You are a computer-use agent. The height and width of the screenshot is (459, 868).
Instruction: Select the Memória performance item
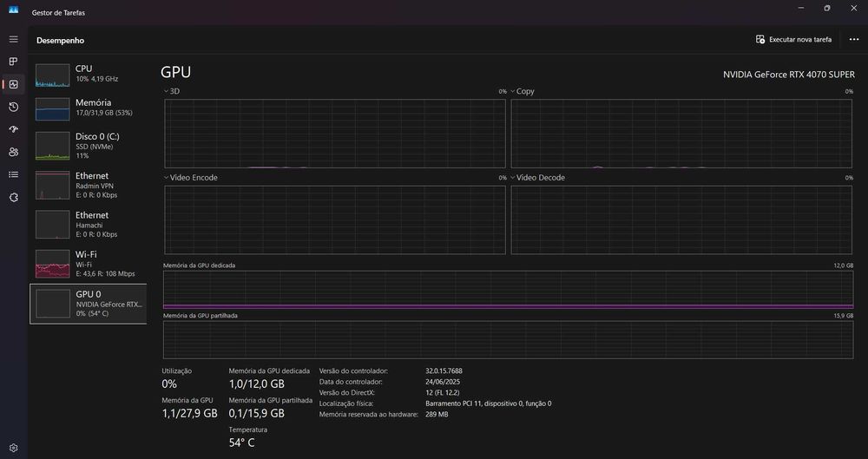click(x=89, y=108)
